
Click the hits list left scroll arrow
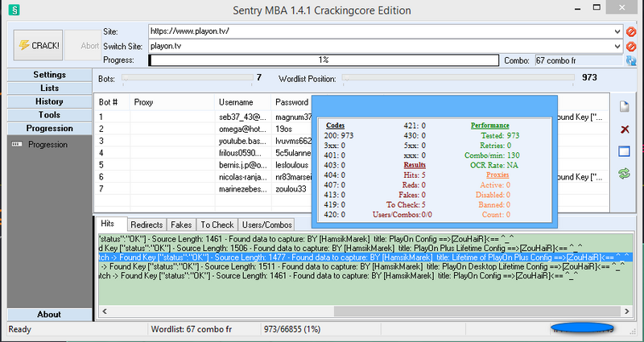(105, 311)
